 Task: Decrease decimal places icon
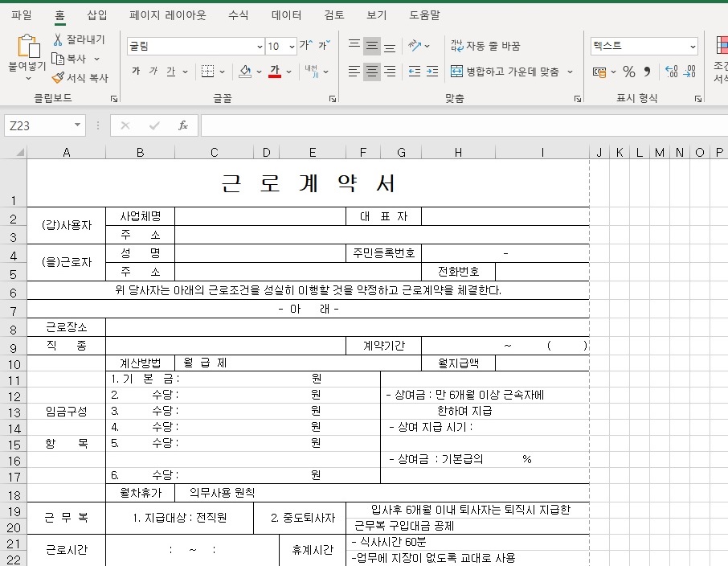(689, 71)
